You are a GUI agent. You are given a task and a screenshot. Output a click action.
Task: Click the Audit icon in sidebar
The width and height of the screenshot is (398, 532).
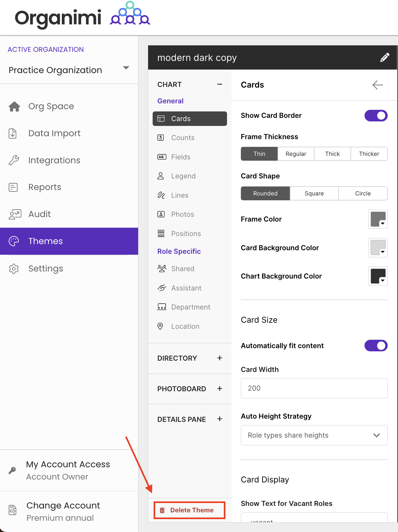(15, 214)
